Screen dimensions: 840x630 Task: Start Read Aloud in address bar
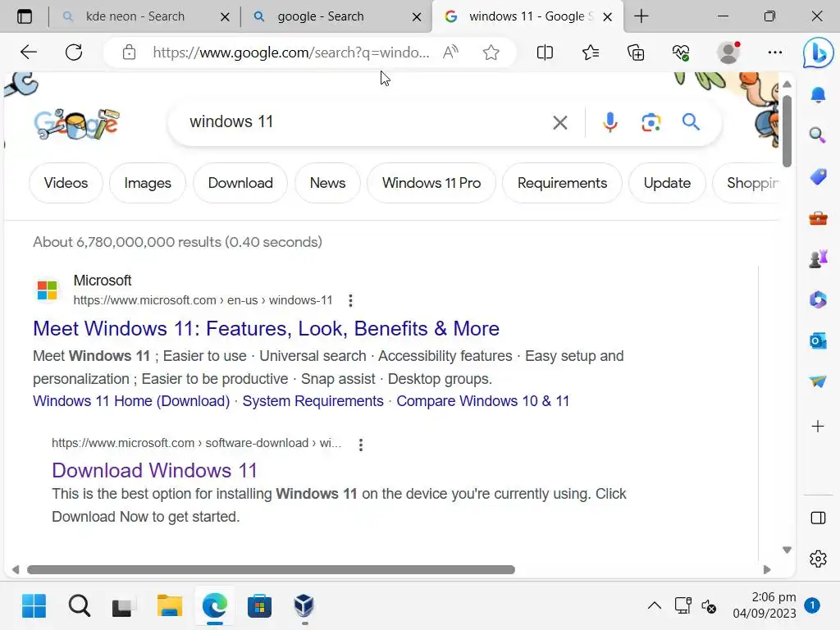tap(450, 52)
